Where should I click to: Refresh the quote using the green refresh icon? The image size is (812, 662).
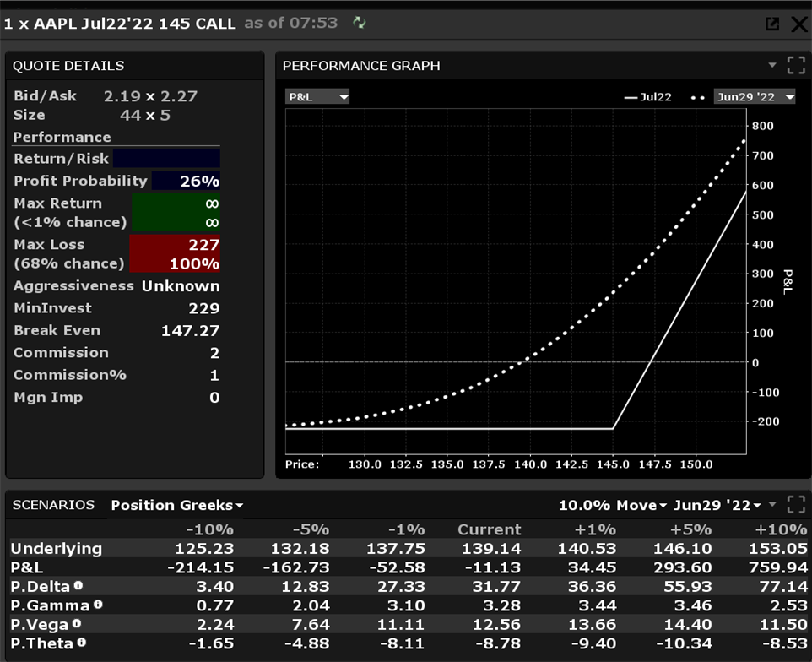pos(360,23)
